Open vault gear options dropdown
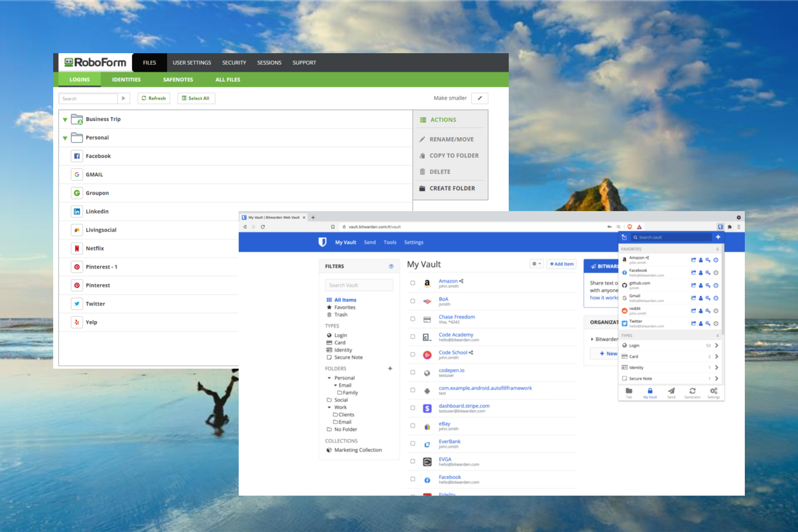This screenshot has width=798, height=532. tap(537, 264)
